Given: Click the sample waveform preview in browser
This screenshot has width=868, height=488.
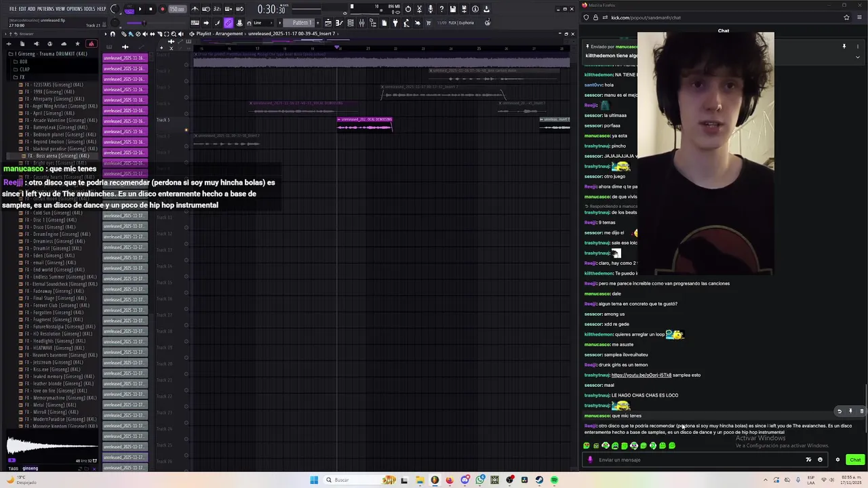Looking at the screenshot, I should (x=51, y=446).
